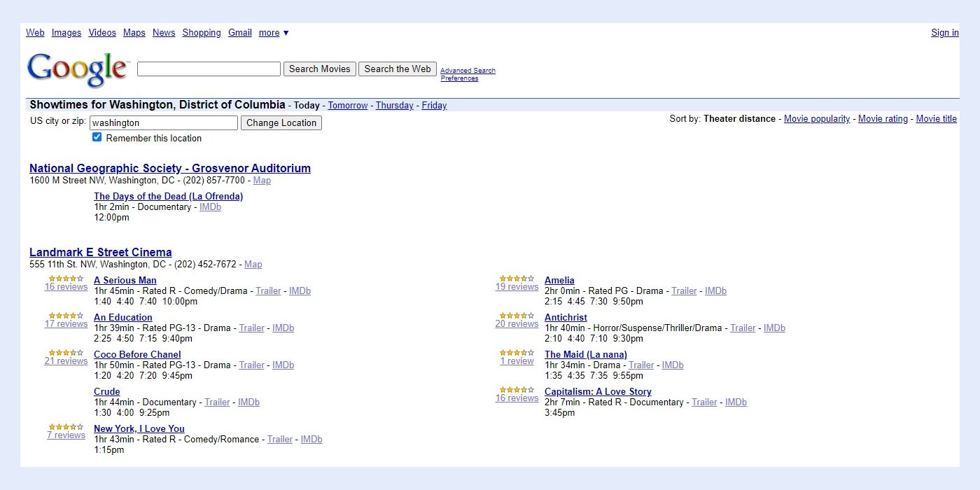This screenshot has height=490, width=980.
Task: Open star rating for New York, I Love You
Action: (66, 427)
